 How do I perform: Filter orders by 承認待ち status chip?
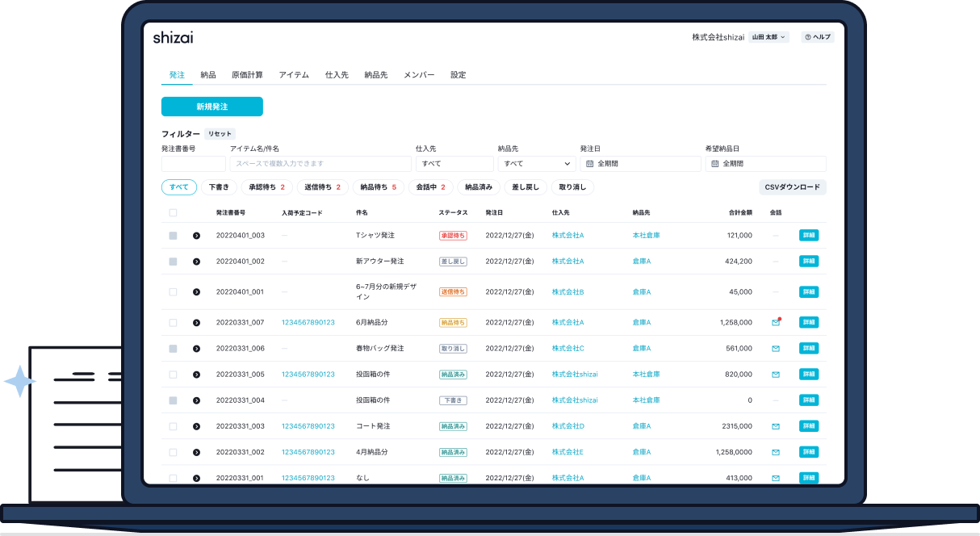coord(267,187)
